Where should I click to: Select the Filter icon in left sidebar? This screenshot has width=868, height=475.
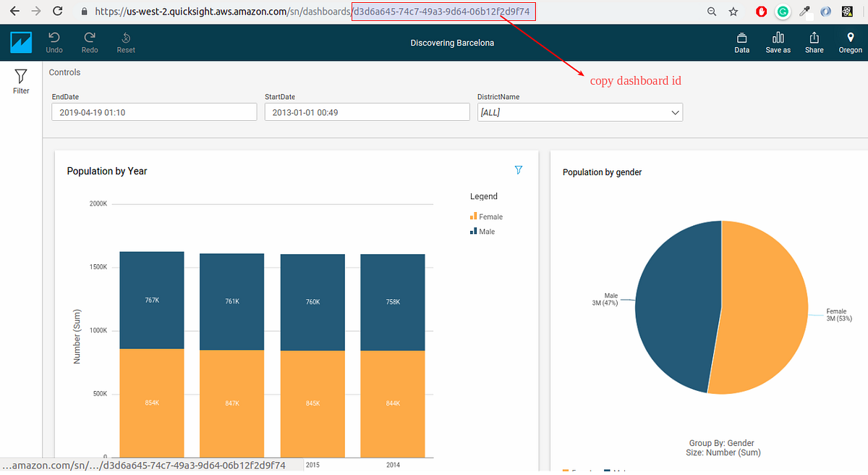click(x=20, y=81)
